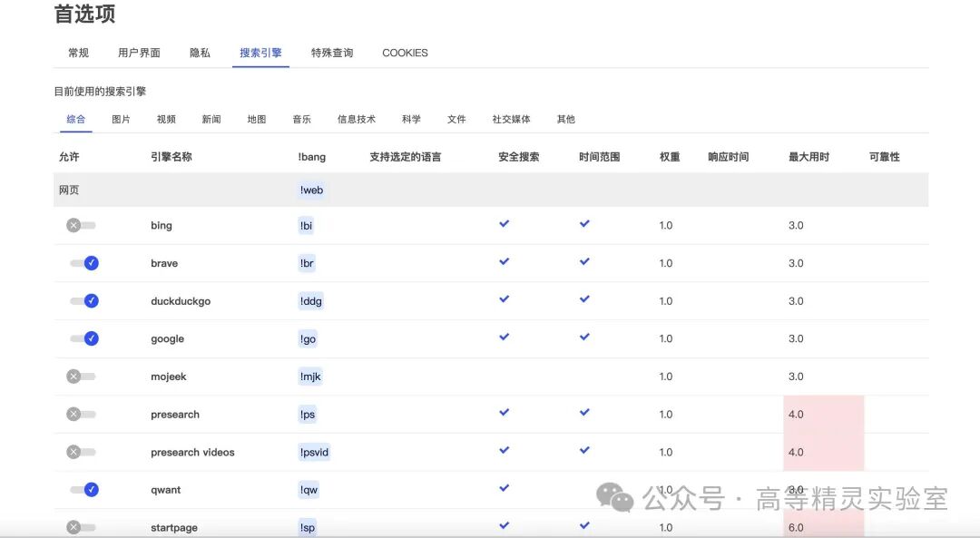The image size is (980, 538).
Task: Click the !sp bang shortcut
Action: point(308,527)
